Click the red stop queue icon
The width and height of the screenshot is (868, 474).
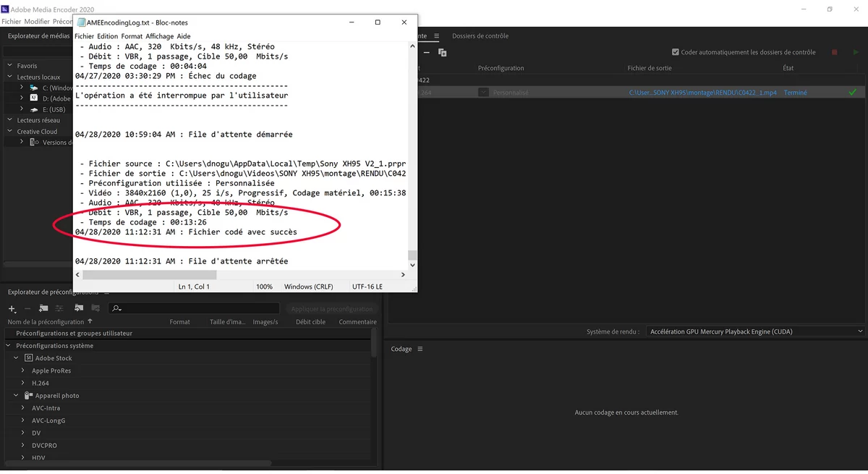pos(834,52)
